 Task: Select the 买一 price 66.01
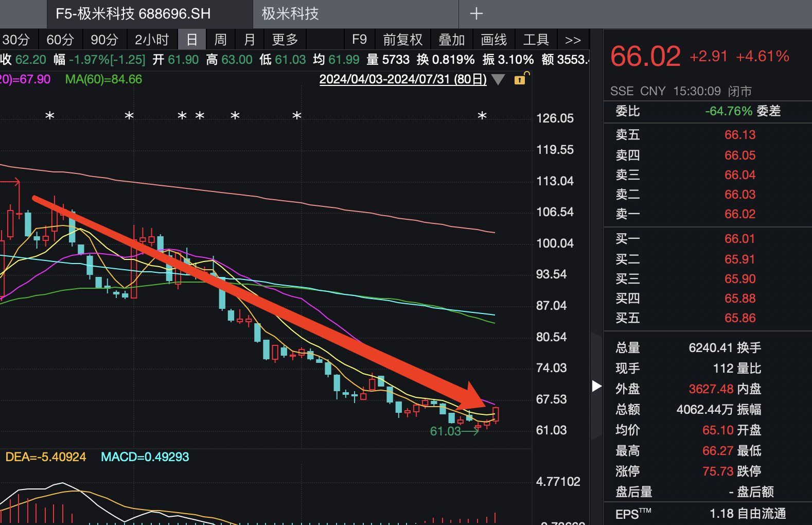pos(739,239)
